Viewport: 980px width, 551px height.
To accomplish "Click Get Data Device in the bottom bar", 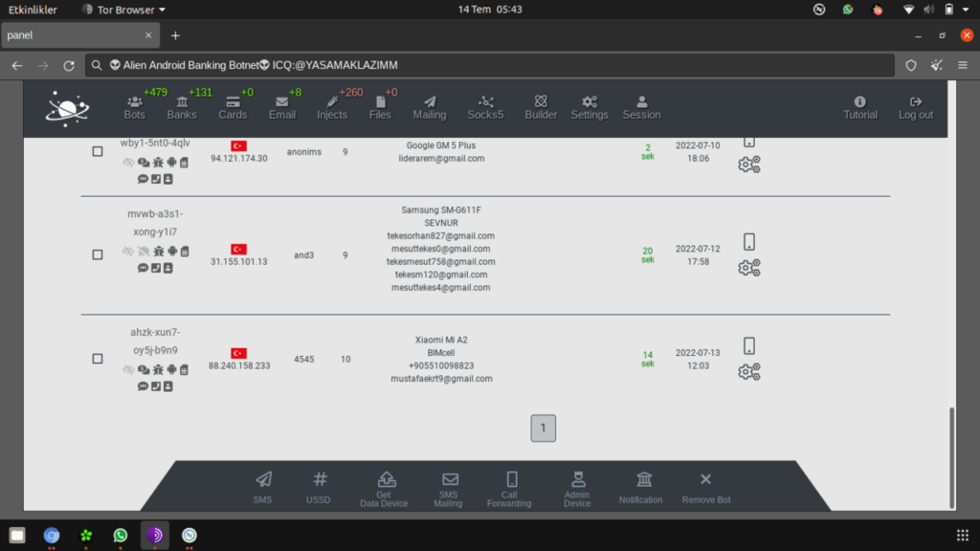I will 385,489.
